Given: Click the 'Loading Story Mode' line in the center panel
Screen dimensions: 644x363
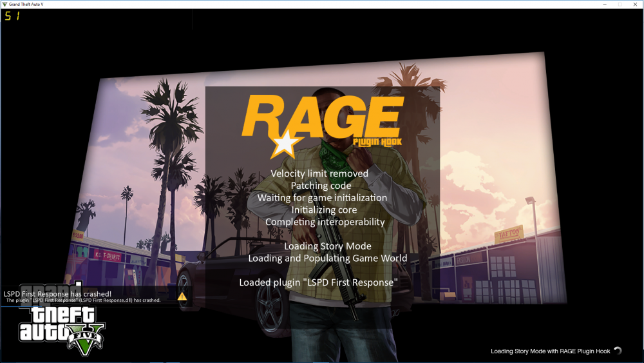Looking at the screenshot, I should (328, 246).
